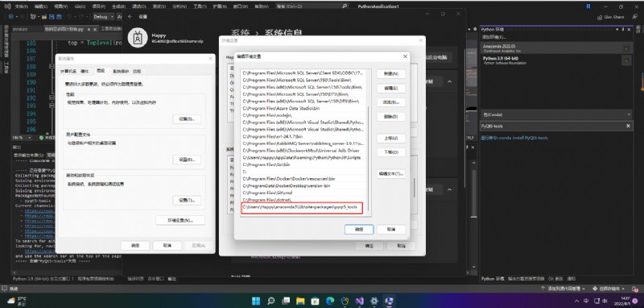This screenshot has height=308, width=644.
Task: Click 上移(U) button
Action: [391, 138]
